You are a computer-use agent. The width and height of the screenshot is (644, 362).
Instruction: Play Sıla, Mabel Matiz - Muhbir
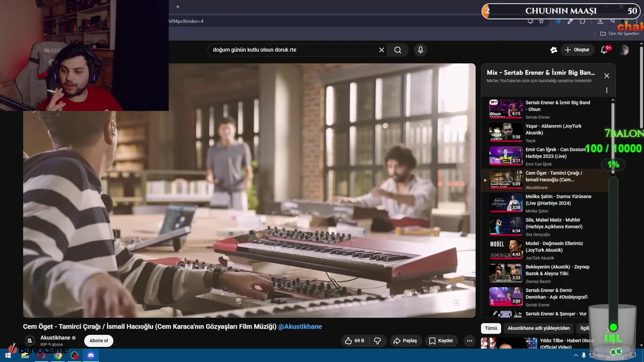tap(546, 227)
